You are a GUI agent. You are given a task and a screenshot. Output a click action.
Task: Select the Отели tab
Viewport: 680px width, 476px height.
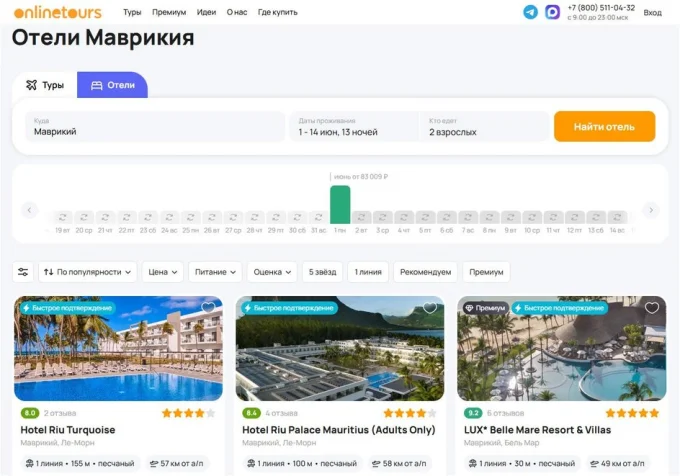(x=112, y=85)
